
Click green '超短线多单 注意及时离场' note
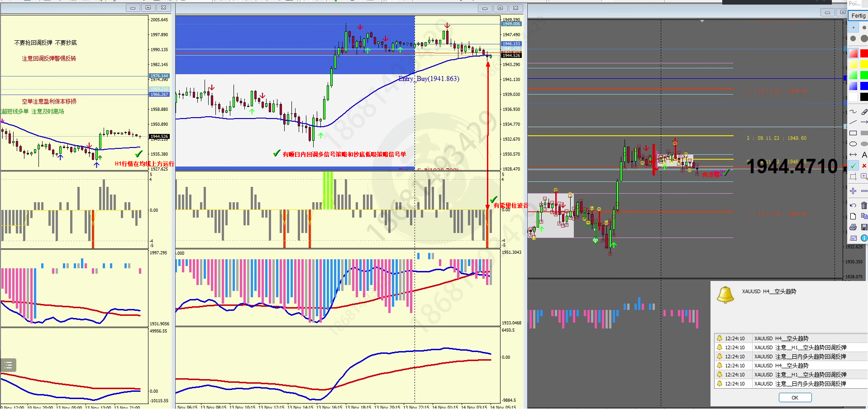(33, 111)
